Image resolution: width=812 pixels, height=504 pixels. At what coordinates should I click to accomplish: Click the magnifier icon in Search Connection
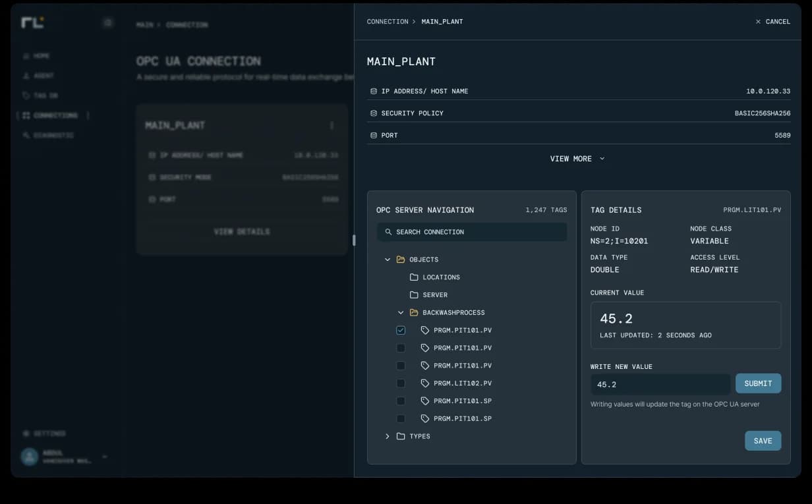click(388, 232)
